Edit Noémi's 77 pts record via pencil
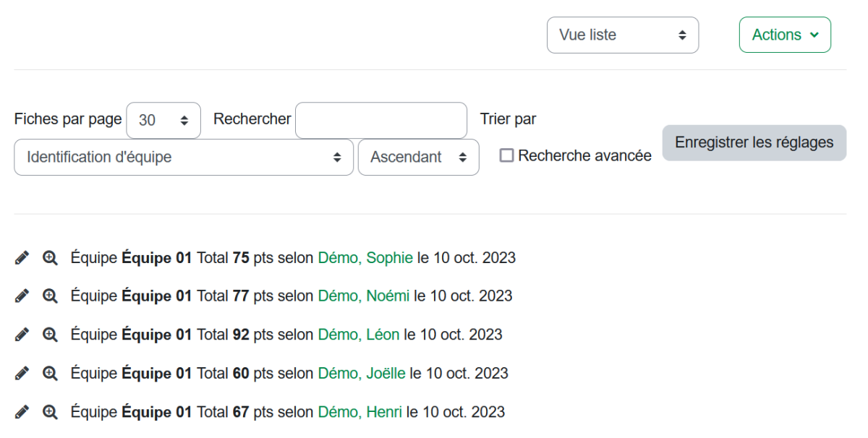The height and width of the screenshot is (438, 868). click(22, 296)
